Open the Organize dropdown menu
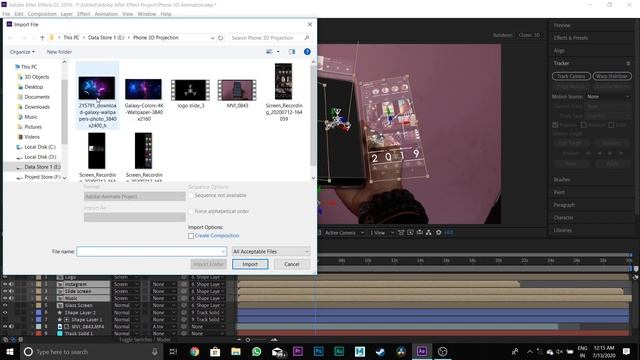The height and width of the screenshot is (360, 640). pos(22,52)
